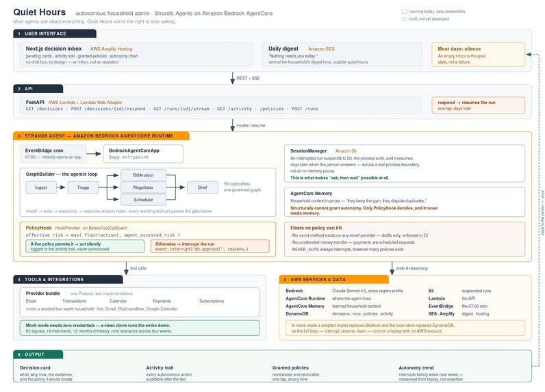Click the orange "Amazon S3" label
This screenshot has height=392, width=545.
coord(346,151)
